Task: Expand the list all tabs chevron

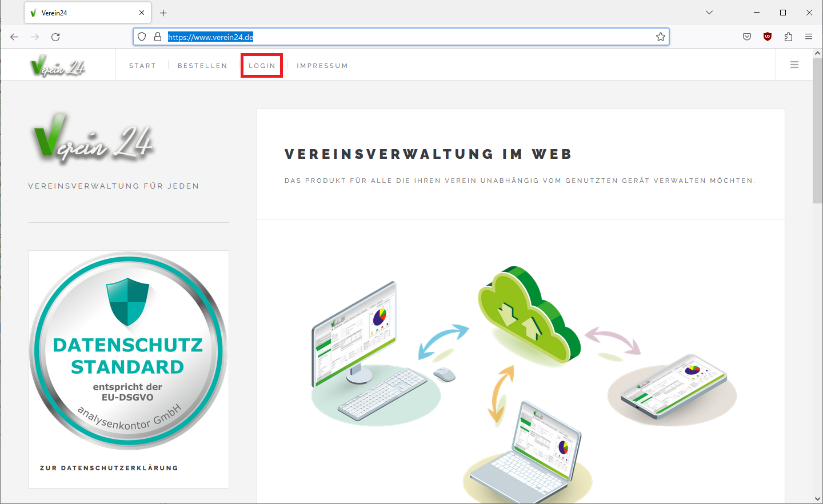Action: [x=709, y=13]
